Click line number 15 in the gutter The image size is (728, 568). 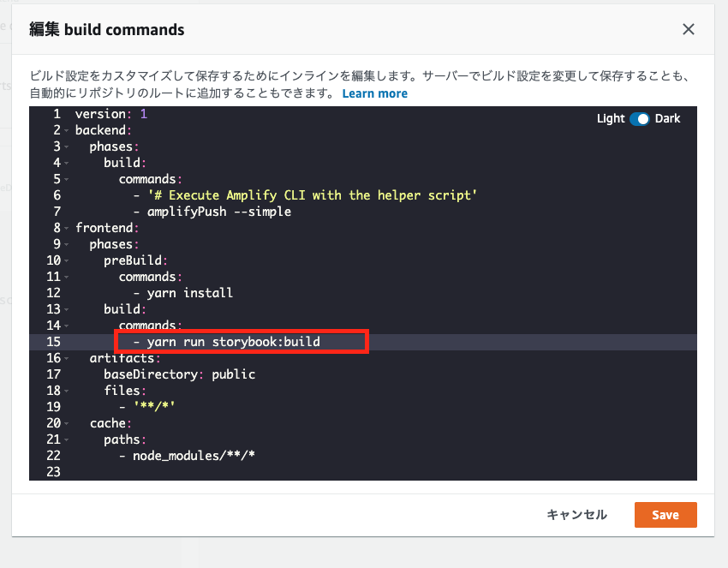coord(53,342)
